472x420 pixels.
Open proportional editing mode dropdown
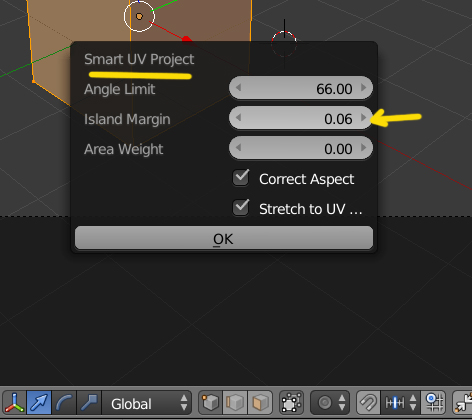pos(330,403)
